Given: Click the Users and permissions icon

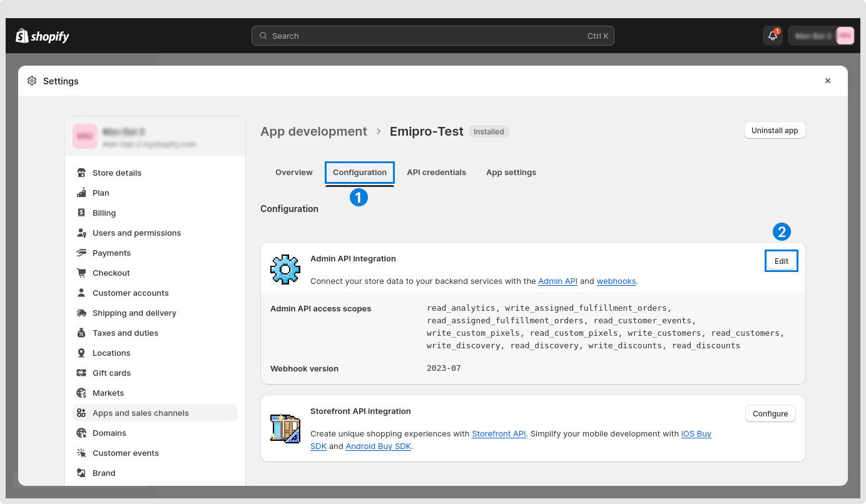Looking at the screenshot, I should (81, 233).
